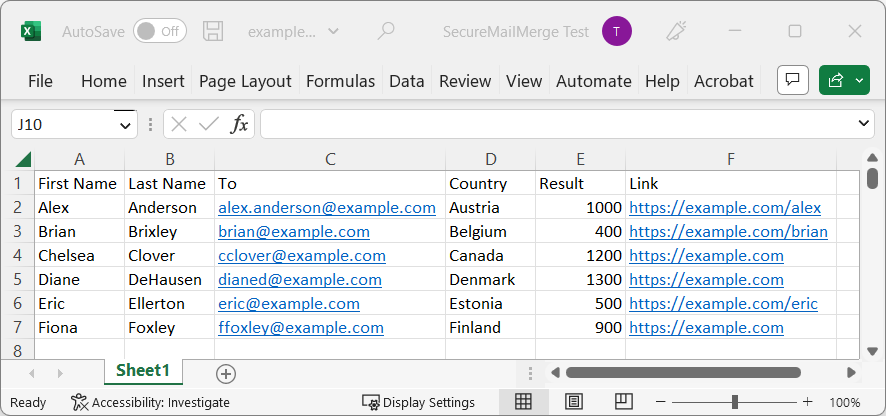
Task: Open the Search magnifier icon
Action: (x=386, y=31)
